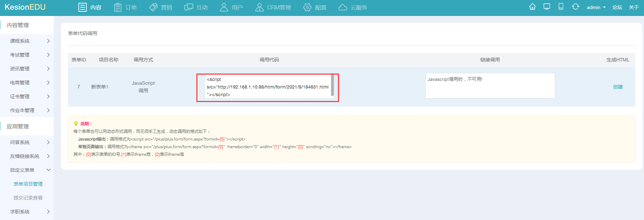The width and height of the screenshot is (644, 220).
Task: Click the 创建 link to generate HTML
Action: tap(618, 87)
